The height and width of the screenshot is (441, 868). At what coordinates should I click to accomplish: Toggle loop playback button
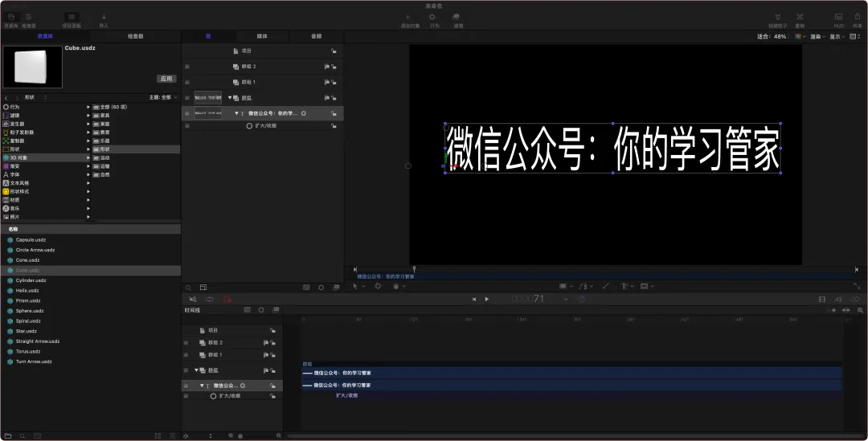[210, 300]
